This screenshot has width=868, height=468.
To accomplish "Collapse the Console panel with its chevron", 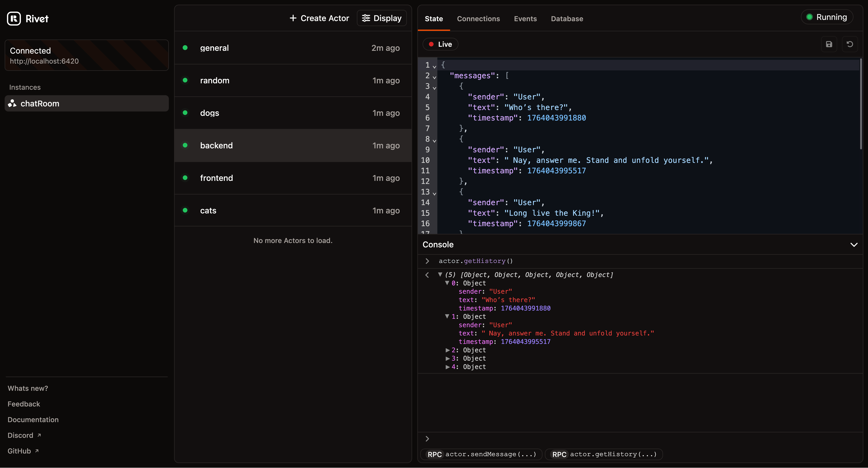I will coord(854,244).
